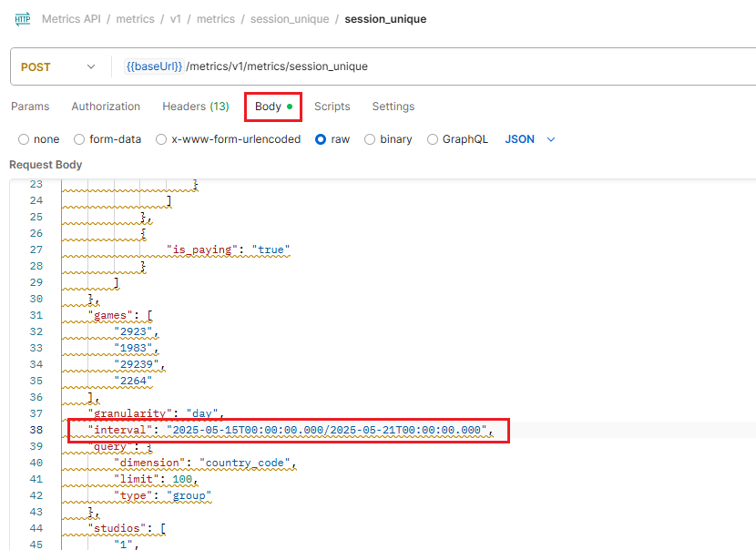Click the "1983" game id value

tap(133, 348)
